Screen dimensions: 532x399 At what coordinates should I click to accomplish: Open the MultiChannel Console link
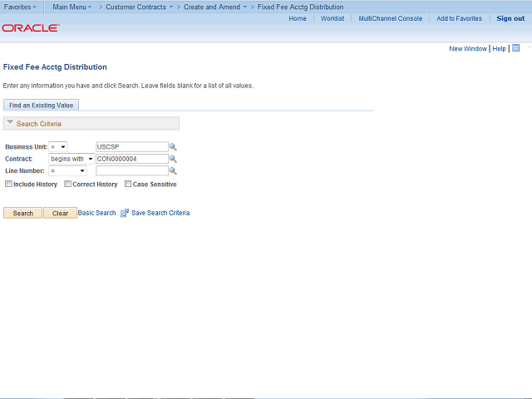pyautogui.click(x=390, y=18)
